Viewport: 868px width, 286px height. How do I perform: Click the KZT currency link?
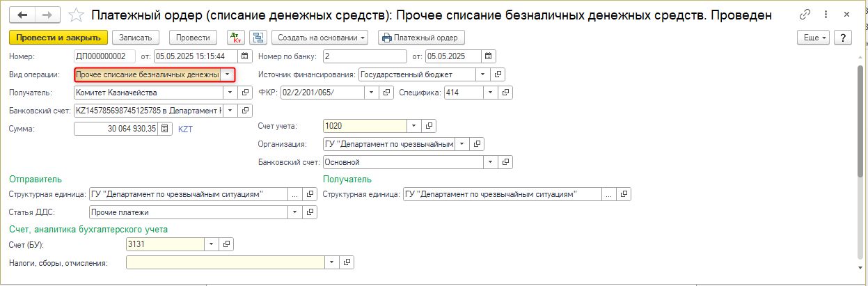[x=184, y=129]
